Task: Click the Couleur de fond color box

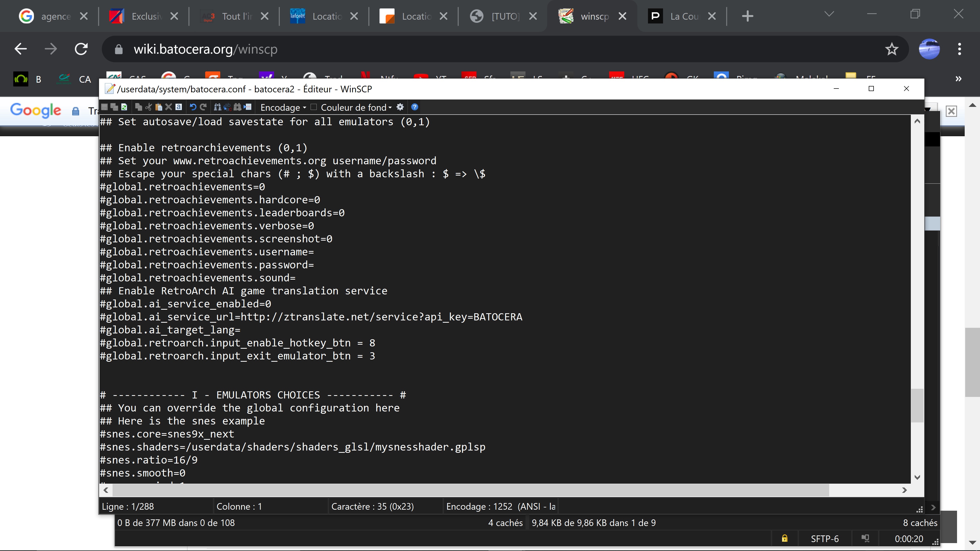Action: coord(313,107)
